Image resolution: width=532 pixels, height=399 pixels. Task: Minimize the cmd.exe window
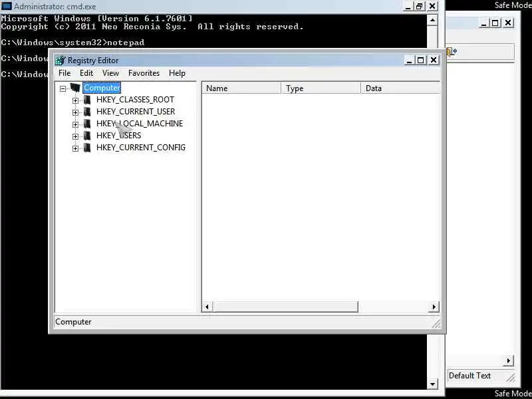[x=408, y=7]
